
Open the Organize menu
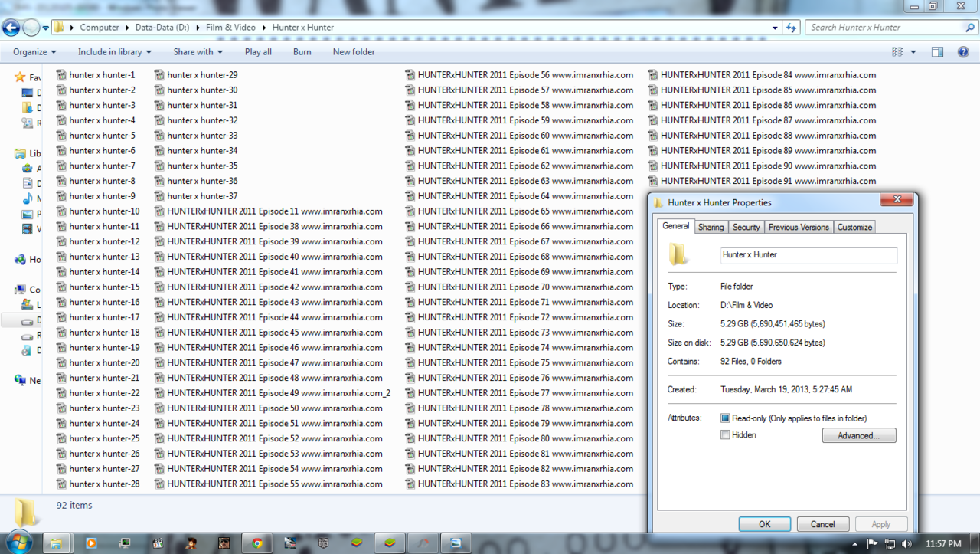coord(34,52)
